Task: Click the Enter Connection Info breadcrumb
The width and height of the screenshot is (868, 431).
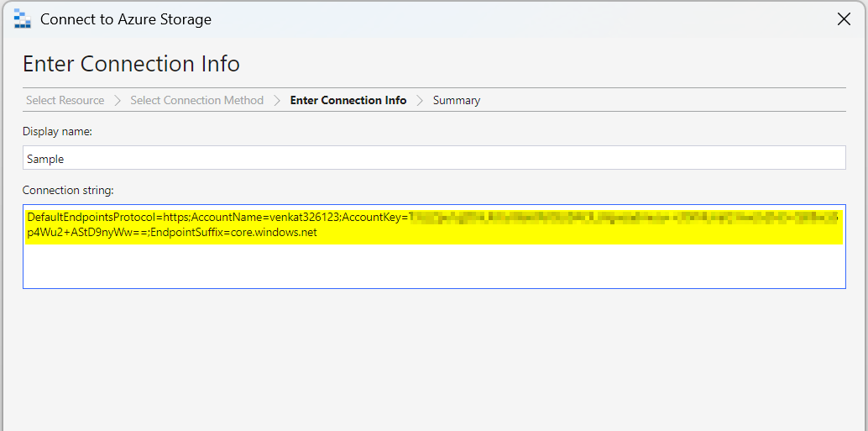Action: [348, 100]
